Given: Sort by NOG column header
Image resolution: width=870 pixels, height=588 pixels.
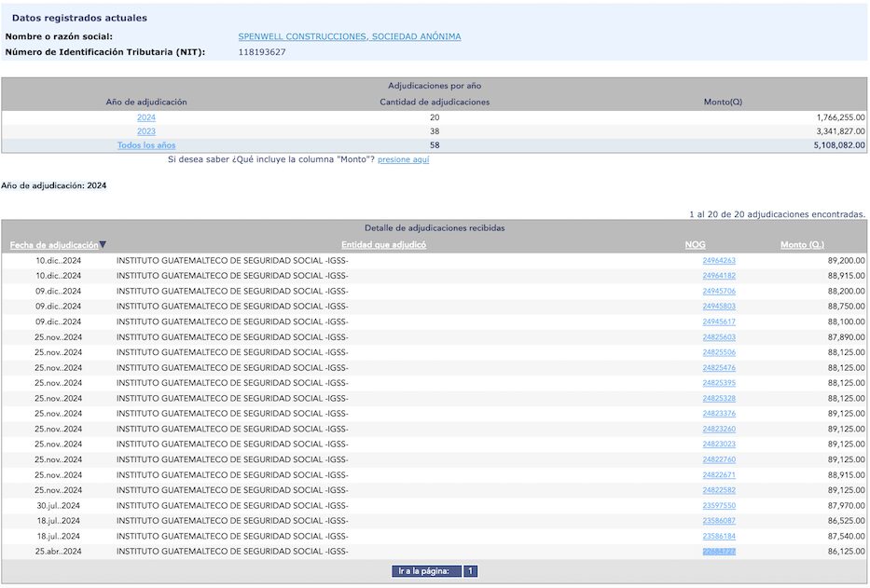Looking at the screenshot, I should click(x=696, y=245).
